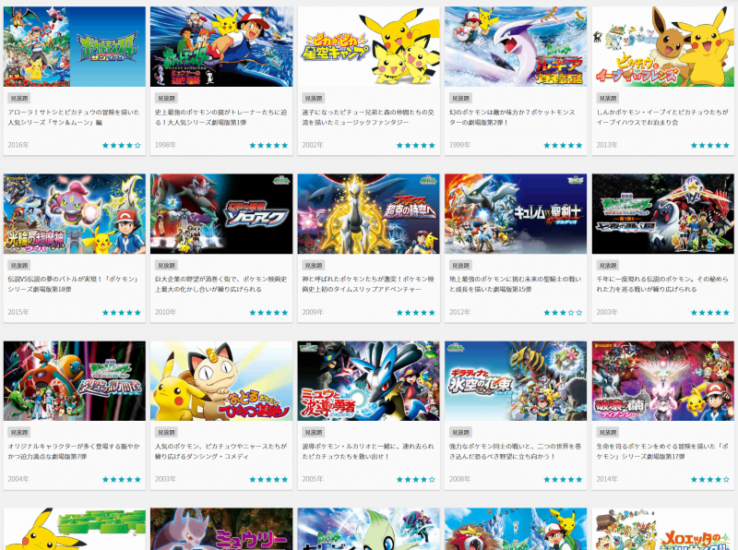Open the ピカピカ星空キャンプ thumbnail
Screen dimensions: 738x550
pos(369,47)
